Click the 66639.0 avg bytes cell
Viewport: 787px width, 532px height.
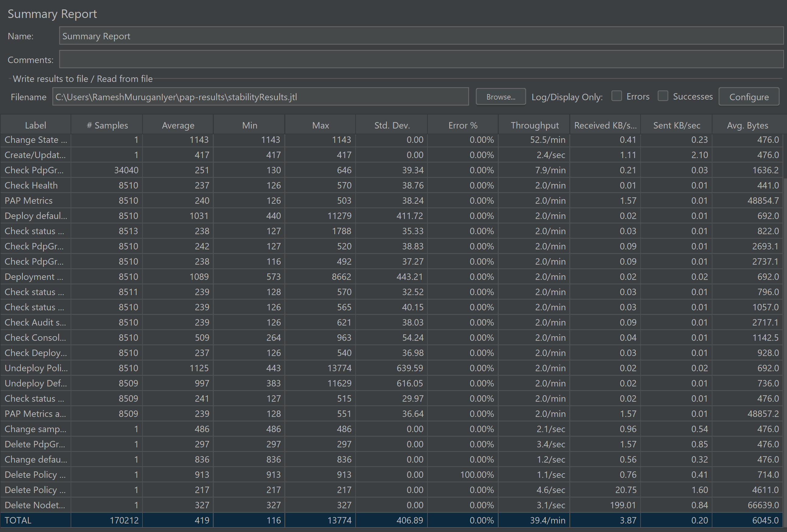pyautogui.click(x=747, y=505)
